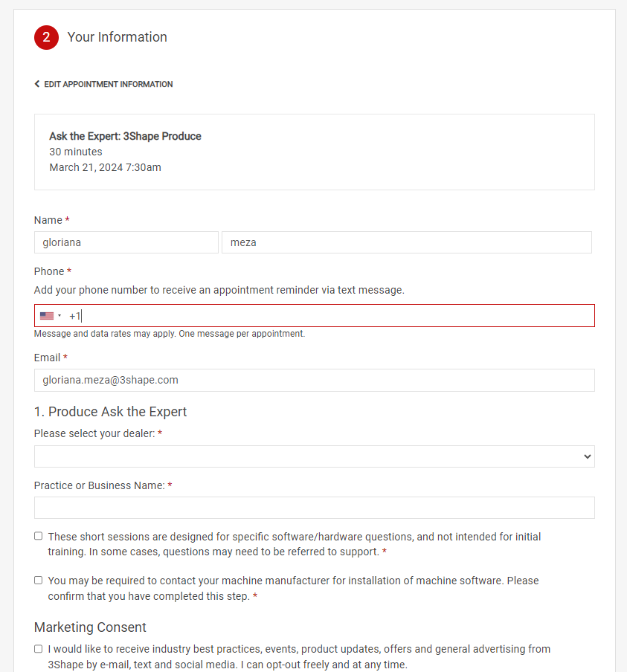The width and height of the screenshot is (627, 672).
Task: Open the Please select your dealer dropdown
Action: coord(314,456)
